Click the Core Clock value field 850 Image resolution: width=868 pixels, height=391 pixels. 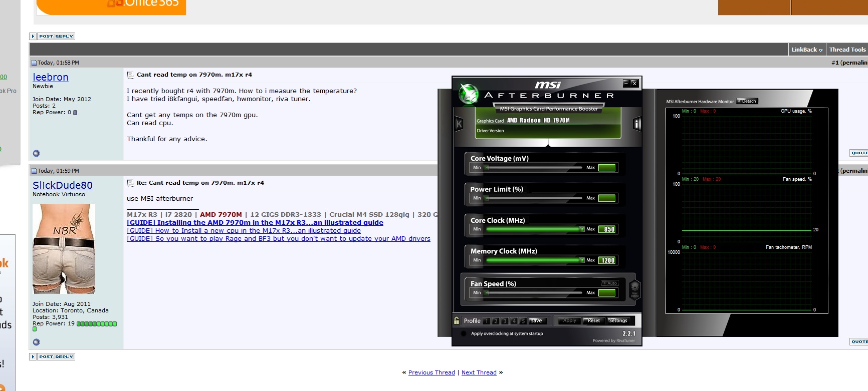pos(607,229)
